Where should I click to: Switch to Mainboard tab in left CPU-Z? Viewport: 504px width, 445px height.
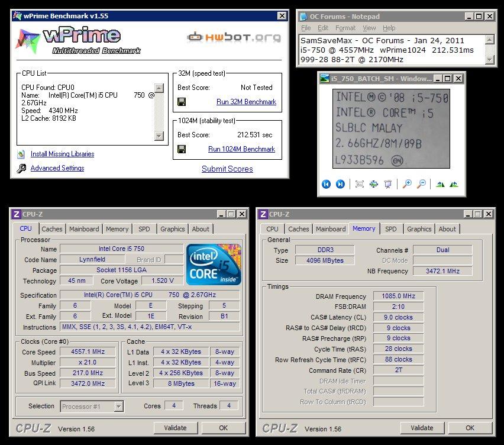pos(84,229)
